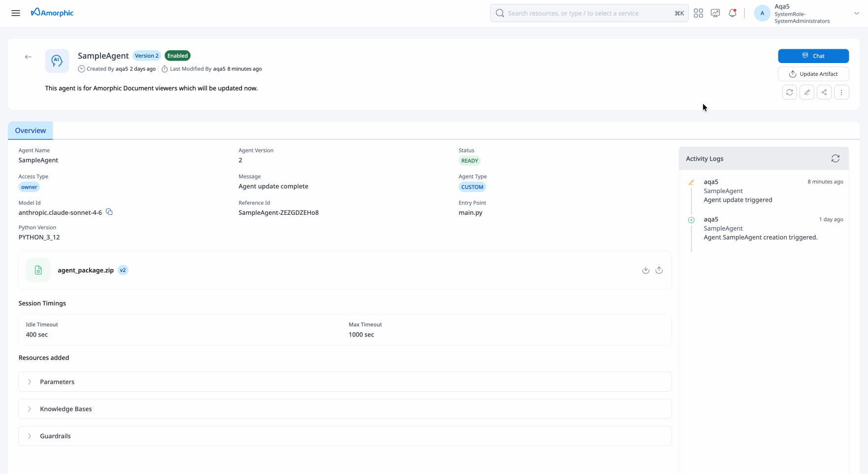Click the CUSTOM agent type badge
This screenshot has height=474, width=868.
coord(472,187)
